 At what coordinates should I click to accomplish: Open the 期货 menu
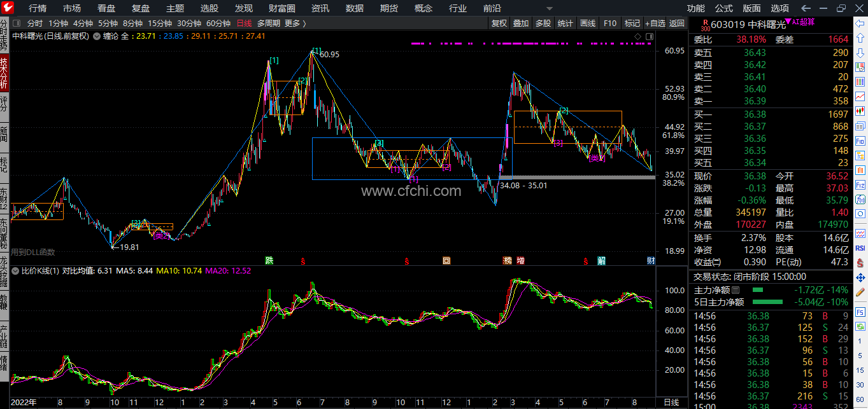click(x=389, y=8)
